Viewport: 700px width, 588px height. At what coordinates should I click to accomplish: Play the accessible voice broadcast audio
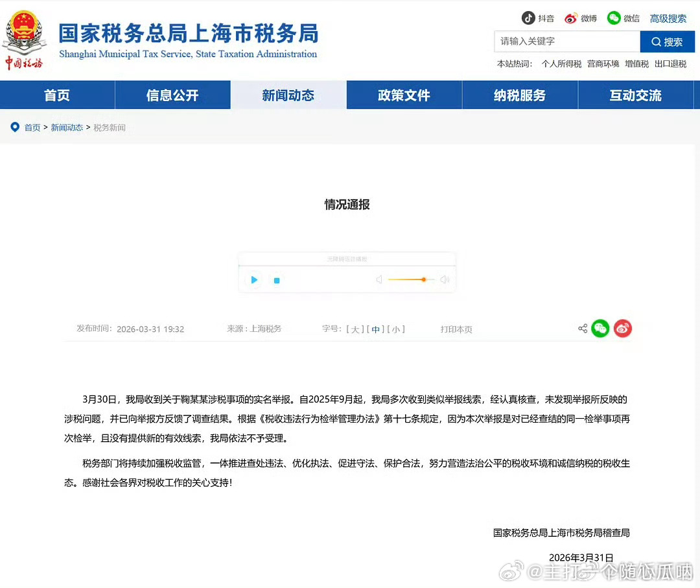[x=253, y=279]
